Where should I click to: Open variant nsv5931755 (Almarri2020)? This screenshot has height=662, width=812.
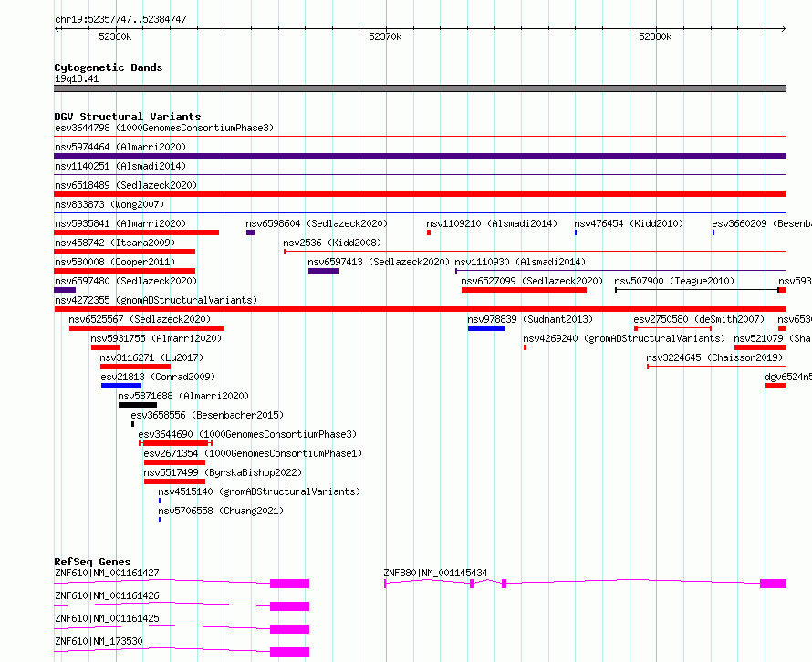pos(156,338)
